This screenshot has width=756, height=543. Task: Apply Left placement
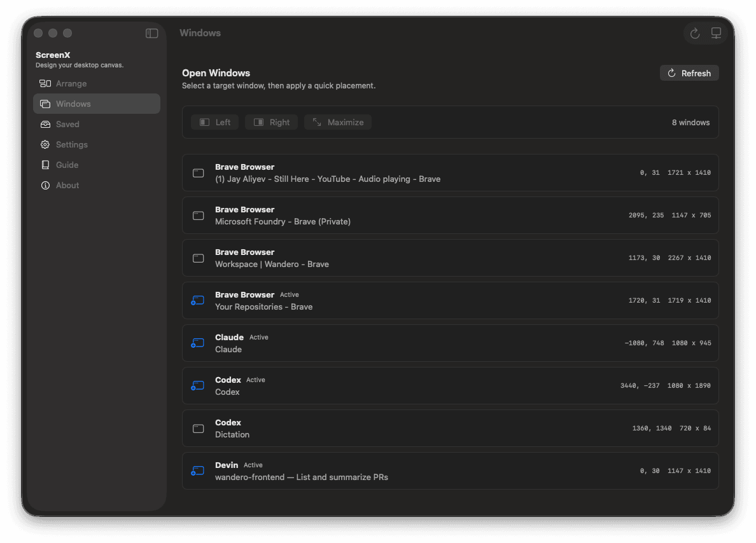tap(214, 122)
